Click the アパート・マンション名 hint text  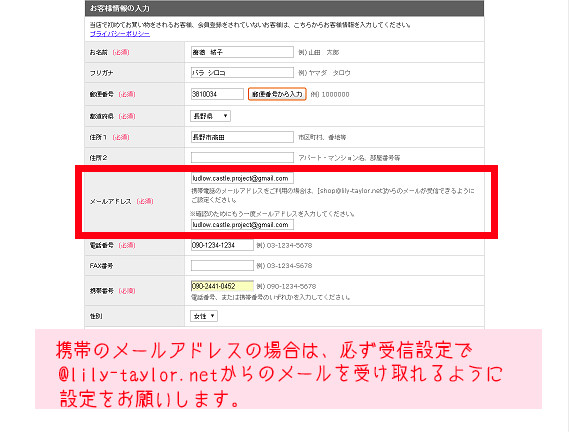click(349, 158)
